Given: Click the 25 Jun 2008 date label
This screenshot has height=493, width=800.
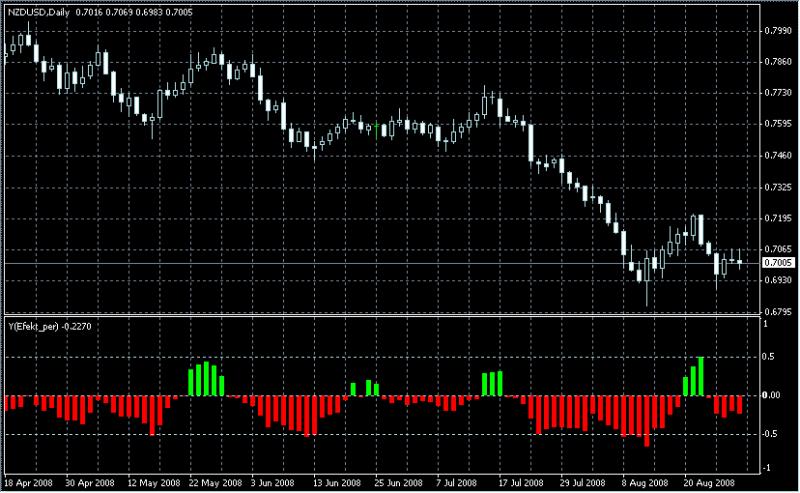Looking at the screenshot, I should tap(398, 483).
